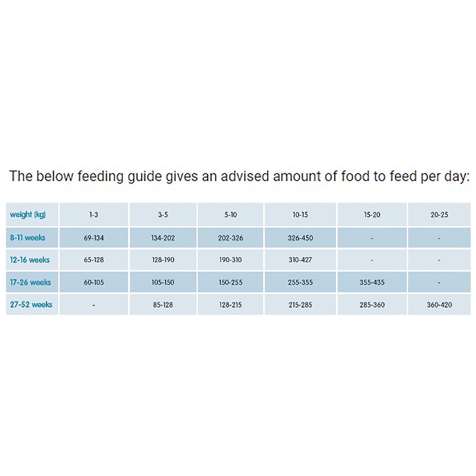Click the "190-310" table cell
The image size is (476, 476).
pyautogui.click(x=230, y=260)
